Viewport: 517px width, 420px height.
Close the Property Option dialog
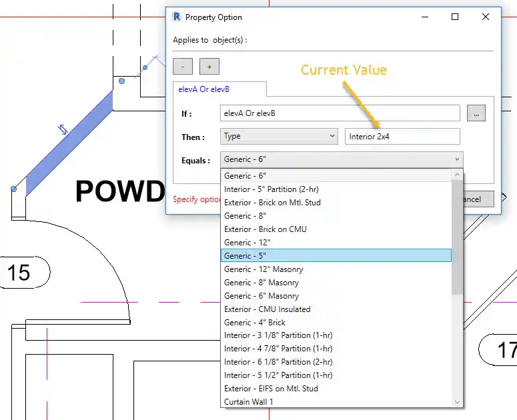click(486, 17)
